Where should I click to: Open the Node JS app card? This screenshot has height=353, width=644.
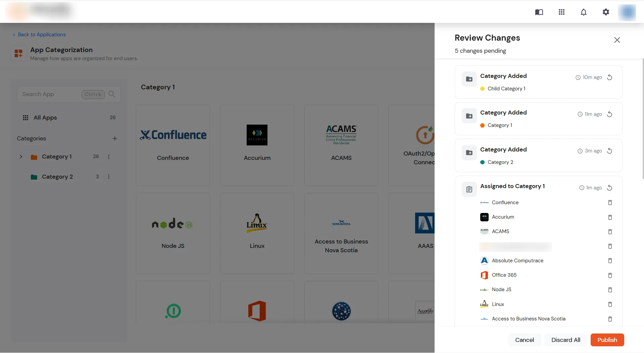click(x=173, y=233)
